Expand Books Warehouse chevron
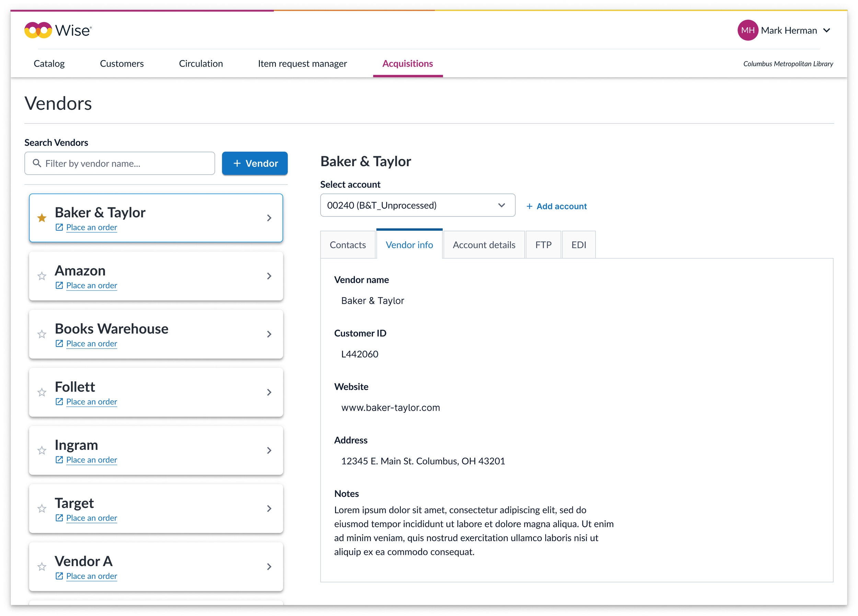The image size is (858, 616). (x=269, y=334)
